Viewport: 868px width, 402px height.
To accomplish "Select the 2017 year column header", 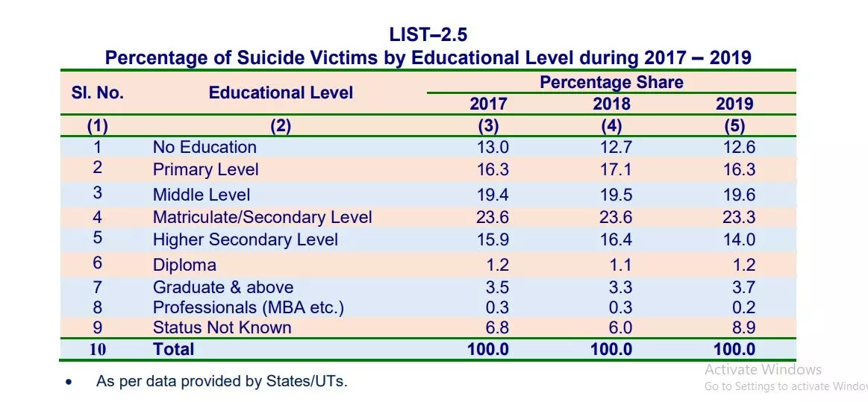I will pyautogui.click(x=488, y=104).
